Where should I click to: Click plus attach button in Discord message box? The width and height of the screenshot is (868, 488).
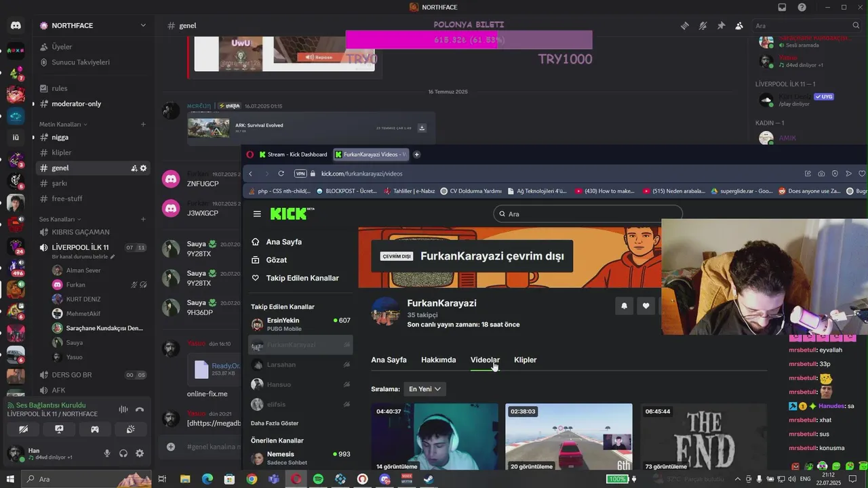click(171, 447)
